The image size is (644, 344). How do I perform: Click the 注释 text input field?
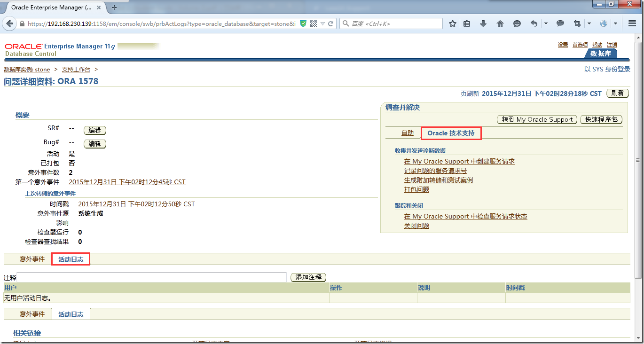point(152,277)
